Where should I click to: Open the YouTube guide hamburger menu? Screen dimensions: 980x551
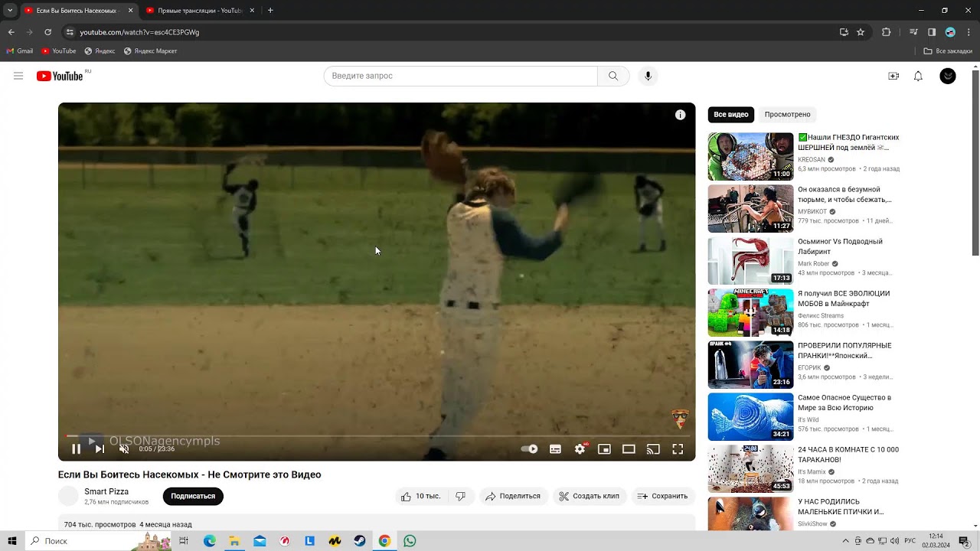point(18,76)
